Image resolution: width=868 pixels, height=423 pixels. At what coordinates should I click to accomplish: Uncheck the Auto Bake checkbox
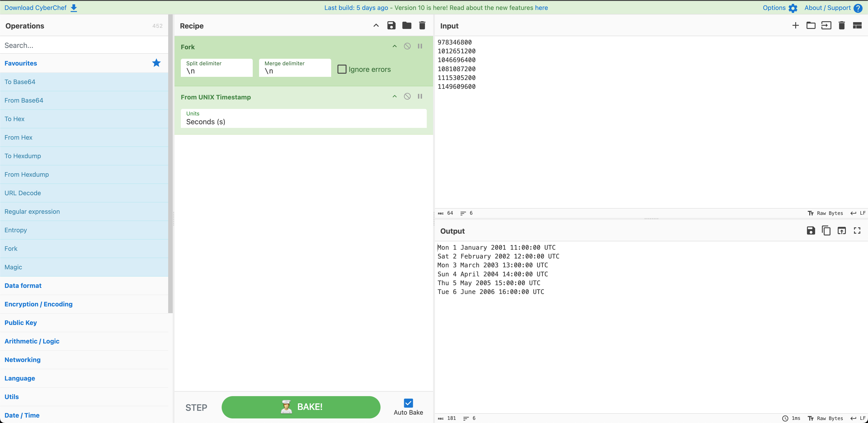[x=408, y=403]
